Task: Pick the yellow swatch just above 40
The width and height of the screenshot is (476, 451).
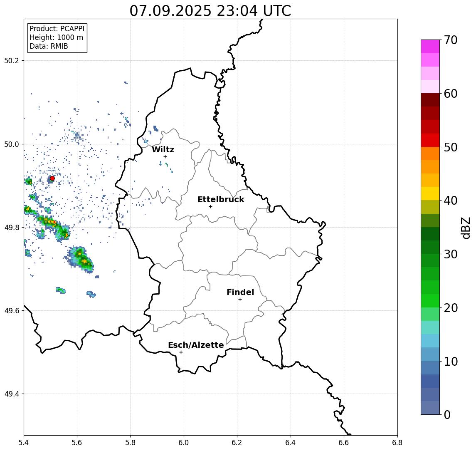Action: click(x=430, y=193)
